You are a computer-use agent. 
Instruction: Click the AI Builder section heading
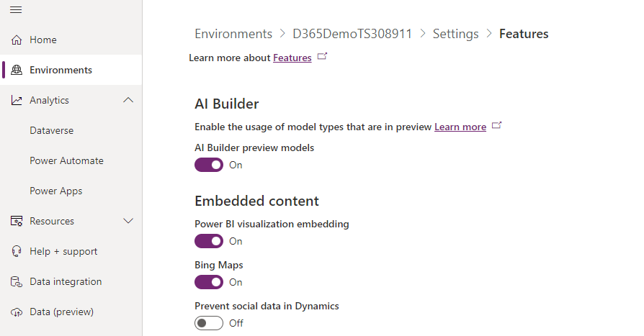pos(227,104)
